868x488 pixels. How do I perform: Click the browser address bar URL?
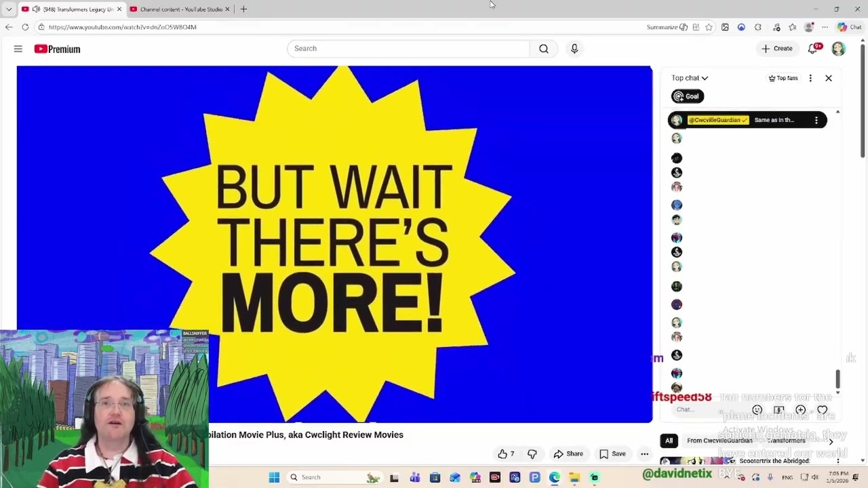click(x=122, y=27)
